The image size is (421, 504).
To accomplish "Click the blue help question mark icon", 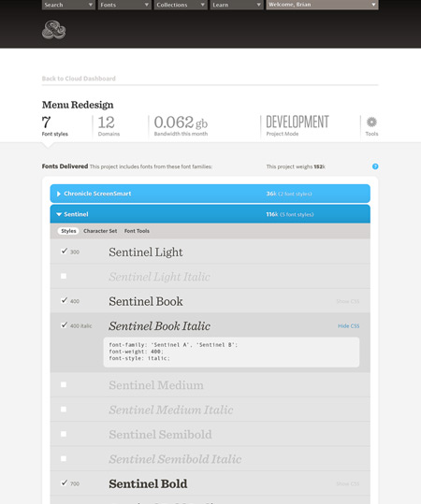I will (375, 166).
